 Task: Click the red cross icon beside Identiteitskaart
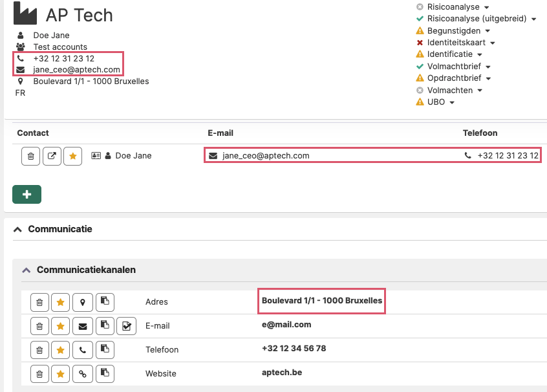click(420, 43)
